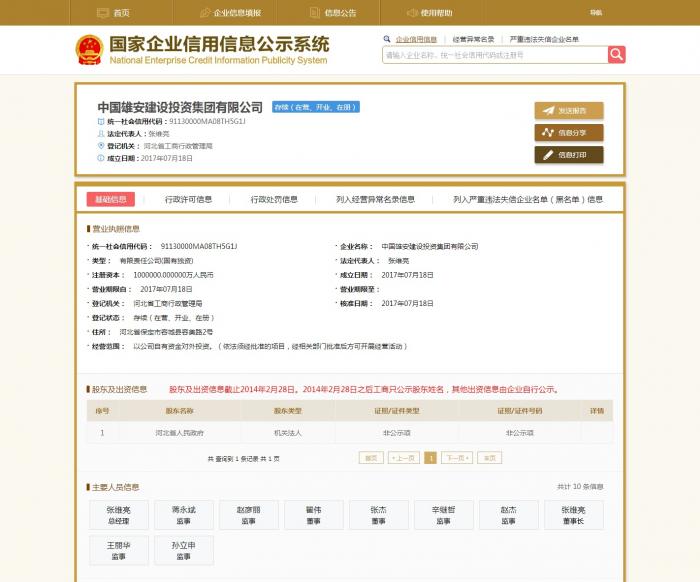The image size is (700, 582).
Task: Click the 经营范围 description text
Action: click(270, 346)
